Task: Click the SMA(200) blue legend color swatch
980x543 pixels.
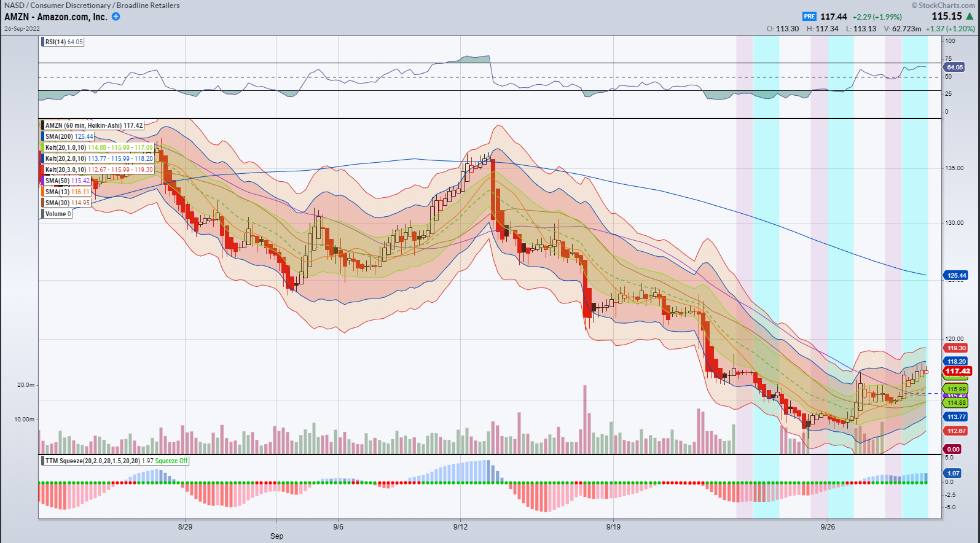Action: click(42, 136)
